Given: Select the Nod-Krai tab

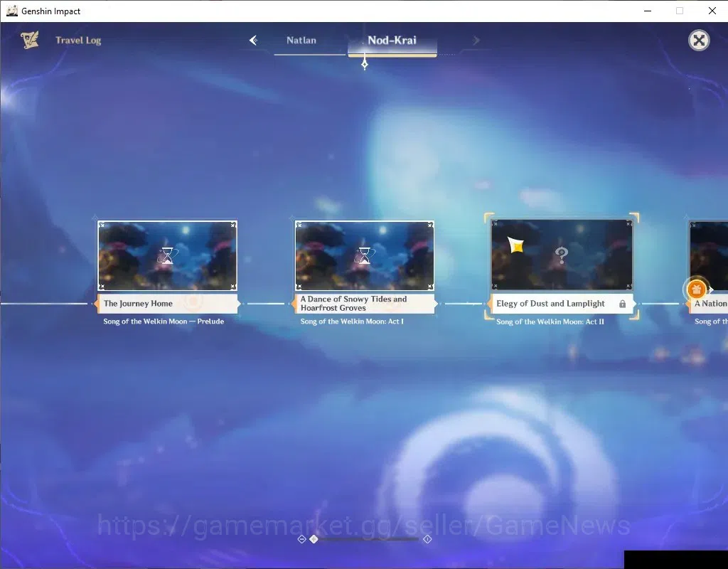Looking at the screenshot, I should coord(392,41).
